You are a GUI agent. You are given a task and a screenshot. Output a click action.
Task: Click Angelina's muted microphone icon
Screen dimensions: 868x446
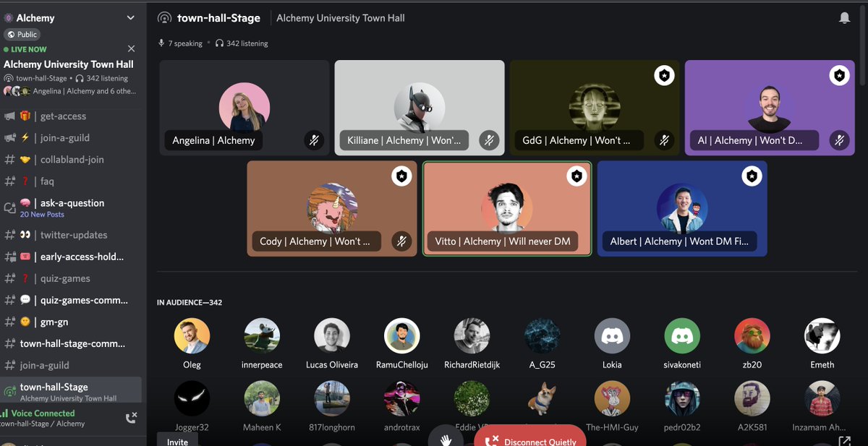314,140
